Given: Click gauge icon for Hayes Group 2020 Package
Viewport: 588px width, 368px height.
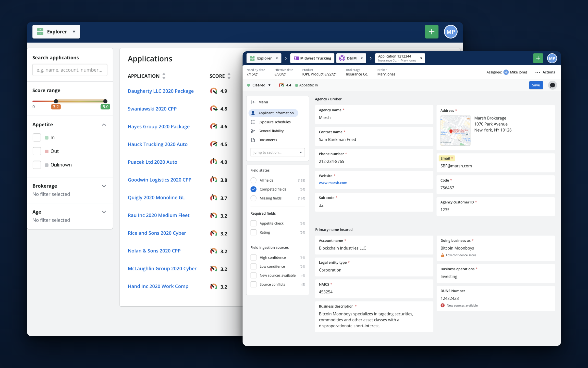Looking at the screenshot, I should [214, 126].
